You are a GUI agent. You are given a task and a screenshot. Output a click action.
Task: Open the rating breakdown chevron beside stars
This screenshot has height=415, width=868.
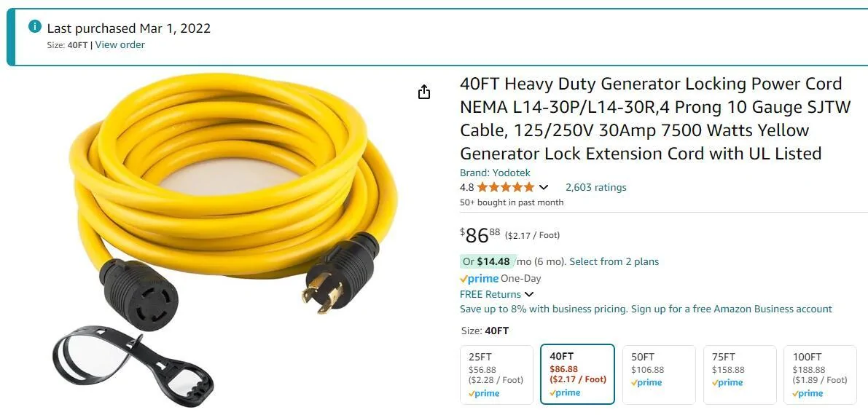pos(544,188)
